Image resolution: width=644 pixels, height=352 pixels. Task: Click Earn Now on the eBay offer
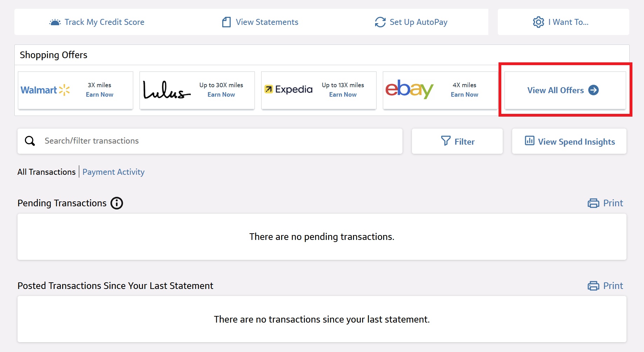pyautogui.click(x=465, y=95)
